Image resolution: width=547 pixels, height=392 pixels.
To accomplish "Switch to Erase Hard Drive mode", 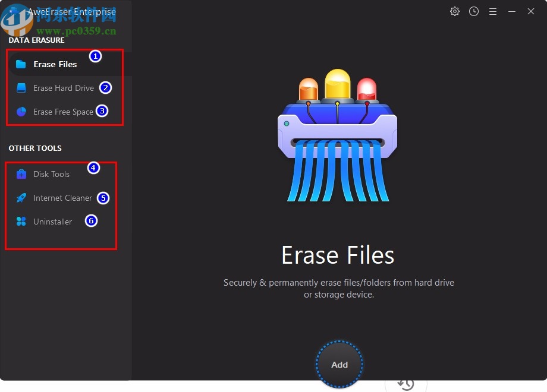I will point(63,87).
